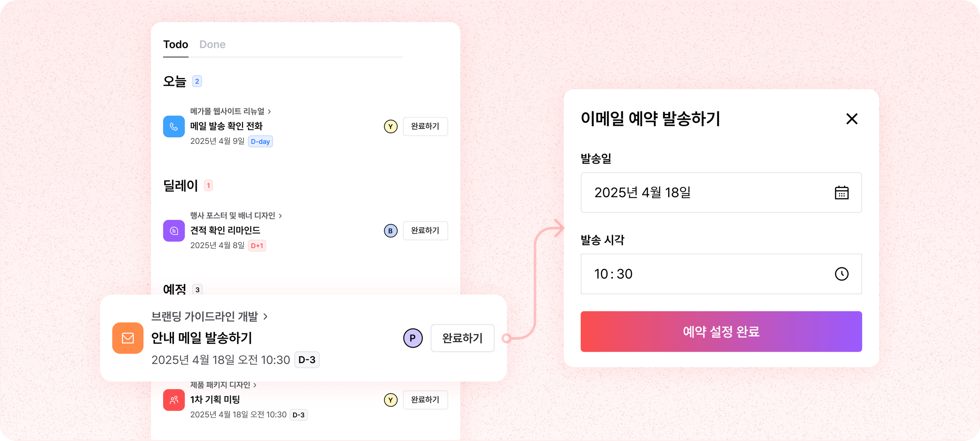The image size is (980, 441).
Task: Click the 발송일 date input field
Action: point(704,193)
